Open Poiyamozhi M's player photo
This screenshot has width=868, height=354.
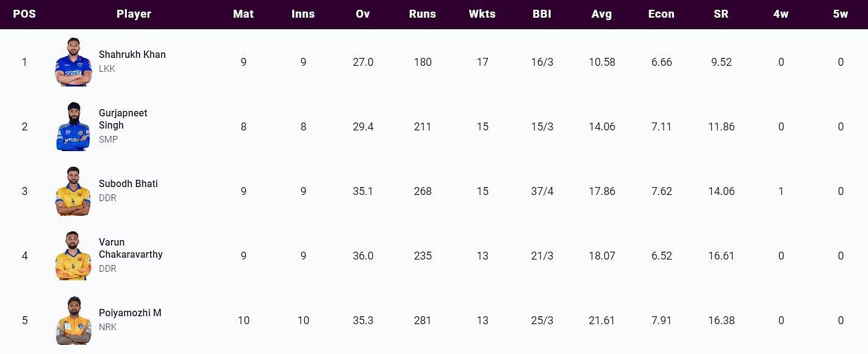73,320
